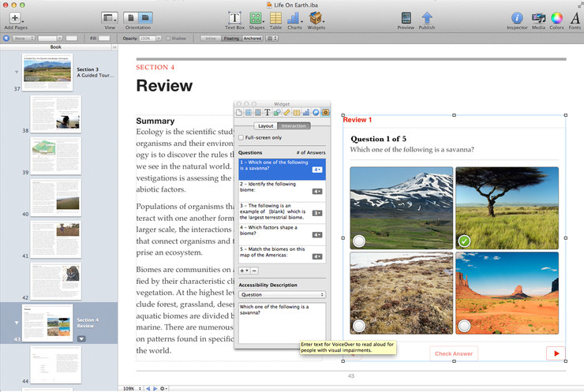Click the Preview iPad icon
Image resolution: width=584 pixels, height=392 pixels.
point(406,17)
